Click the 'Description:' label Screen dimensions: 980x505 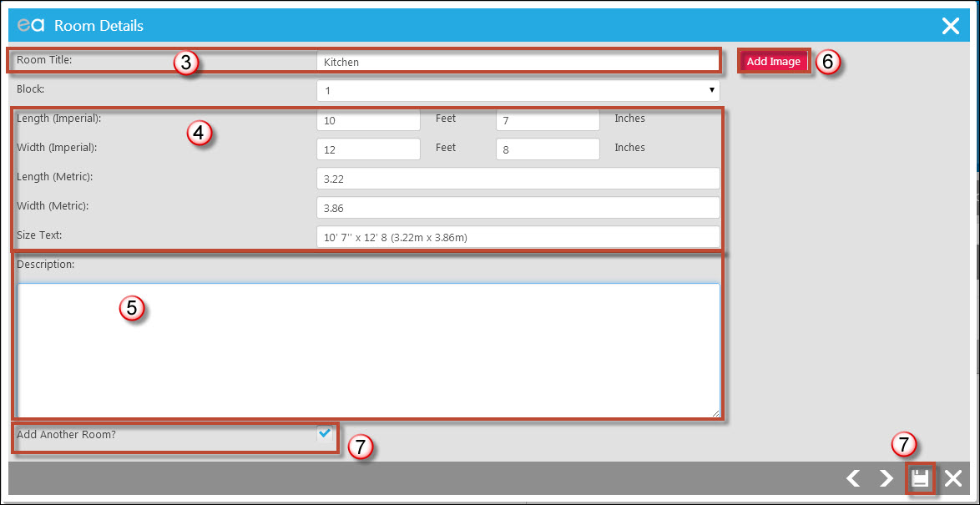coord(46,265)
